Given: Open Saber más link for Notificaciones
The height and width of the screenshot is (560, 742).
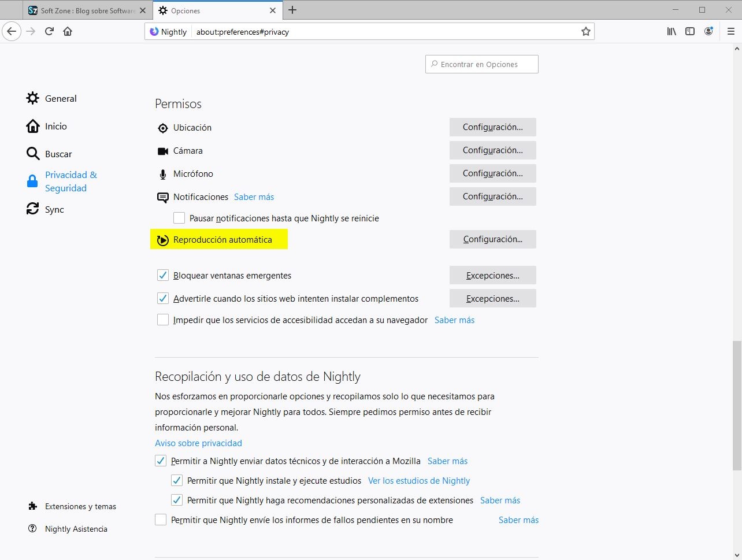Looking at the screenshot, I should (254, 197).
